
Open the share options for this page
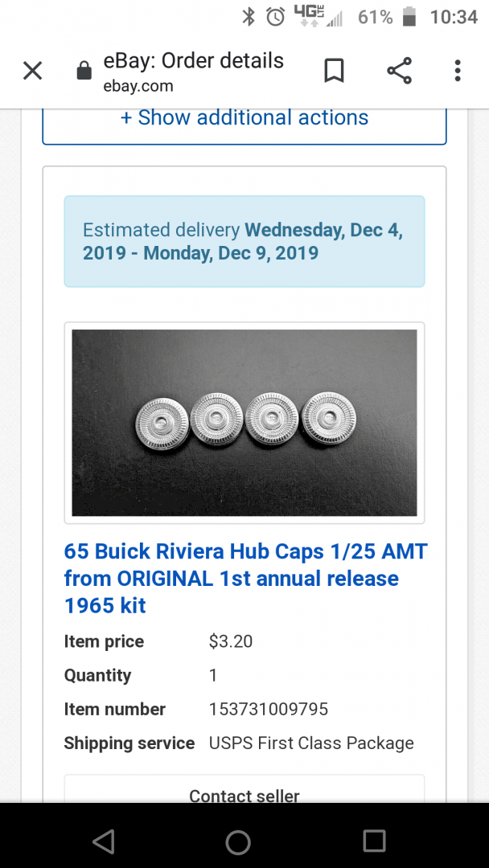(x=400, y=71)
